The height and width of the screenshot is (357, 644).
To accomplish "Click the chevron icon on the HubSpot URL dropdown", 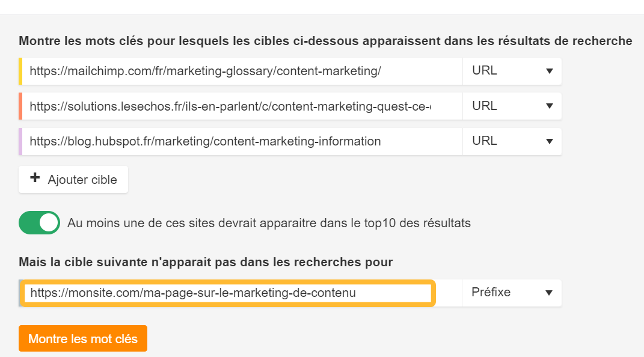I will click(x=548, y=141).
